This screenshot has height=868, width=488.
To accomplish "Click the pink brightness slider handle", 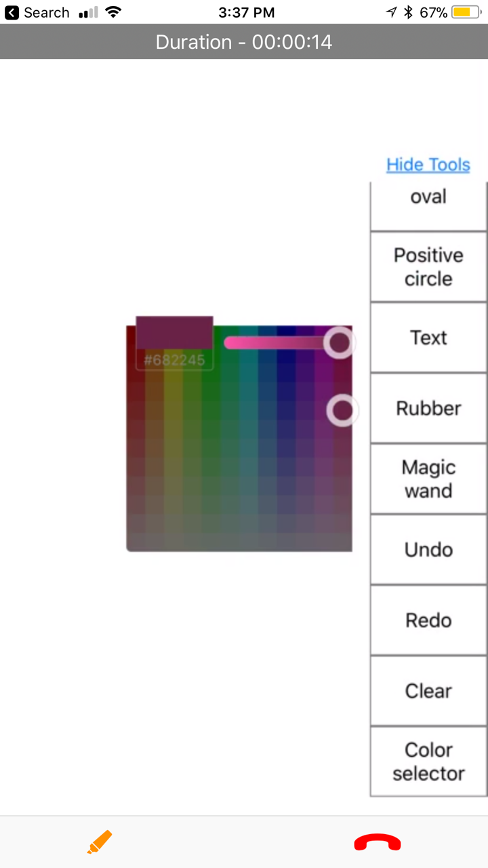I will click(339, 342).
